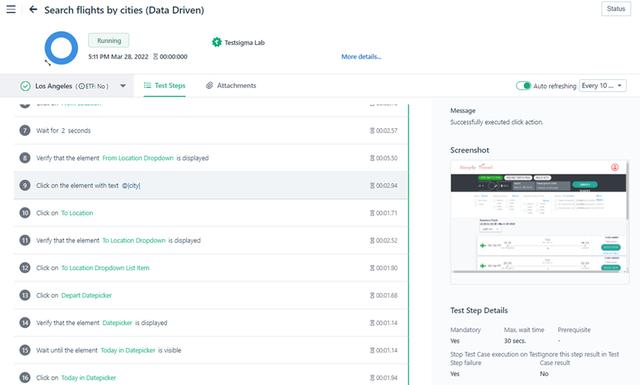Select step 7 Wait for 2 seconds
Image resolution: width=640 pixels, height=385 pixels.
(211, 131)
